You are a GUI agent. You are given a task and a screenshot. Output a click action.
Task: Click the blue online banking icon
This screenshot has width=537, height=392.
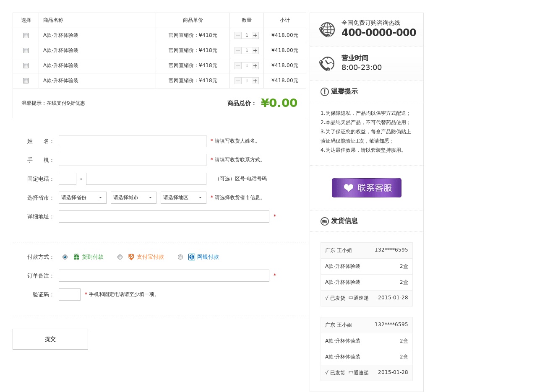pos(192,257)
